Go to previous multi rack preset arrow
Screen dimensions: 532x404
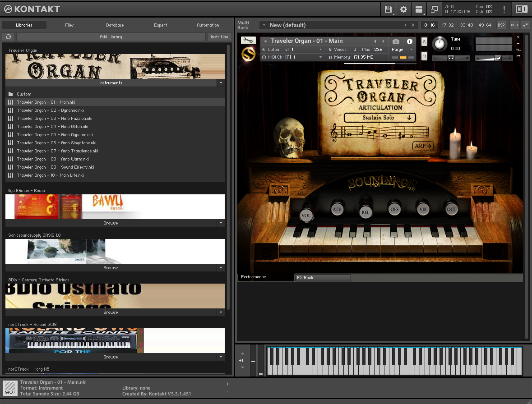[x=405, y=25]
